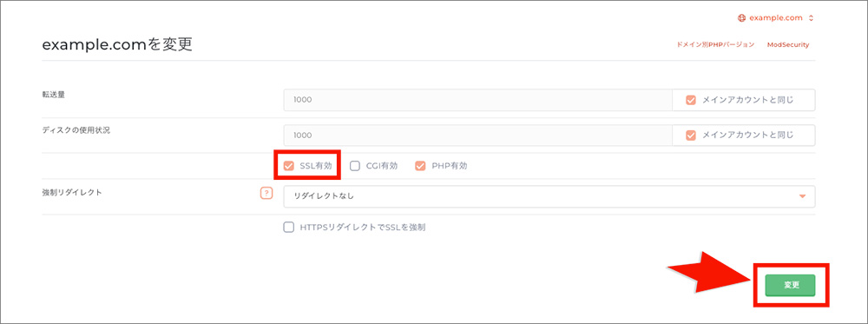Click the globe icon next to example.com
Image resolution: width=868 pixels, height=324 pixels.
(742, 17)
